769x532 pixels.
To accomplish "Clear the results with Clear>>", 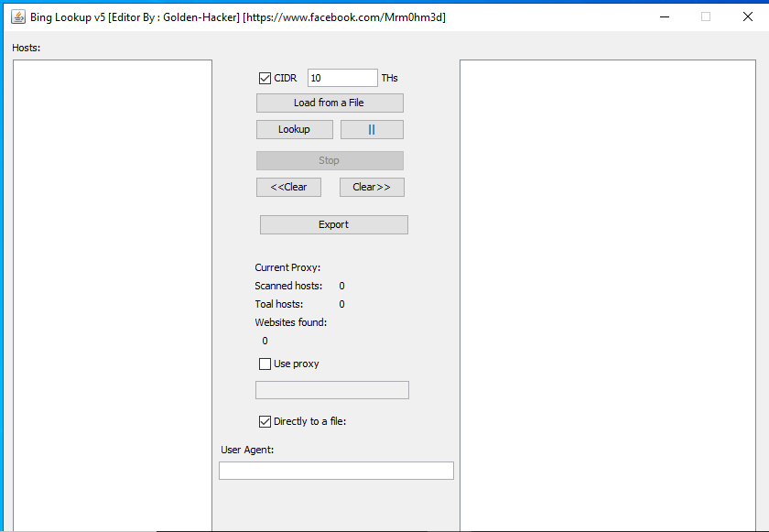I will click(x=372, y=187).
